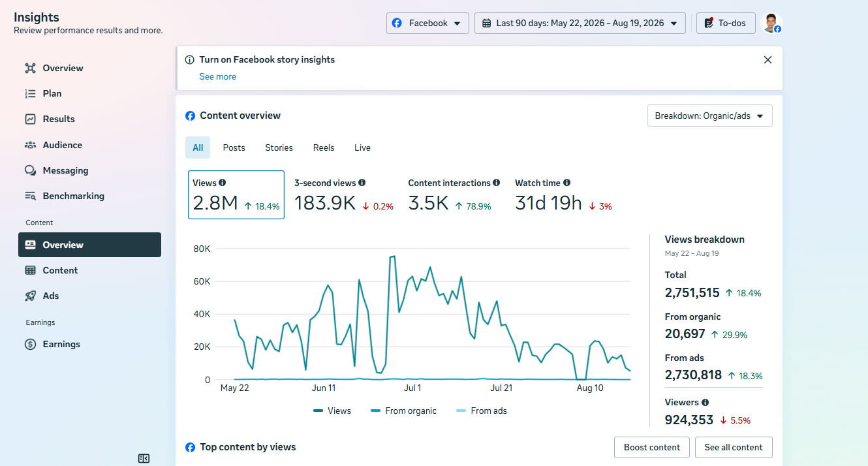Select the Content interactions 3.5K metric
Viewport: 868px width, 466px height.
[x=454, y=194]
